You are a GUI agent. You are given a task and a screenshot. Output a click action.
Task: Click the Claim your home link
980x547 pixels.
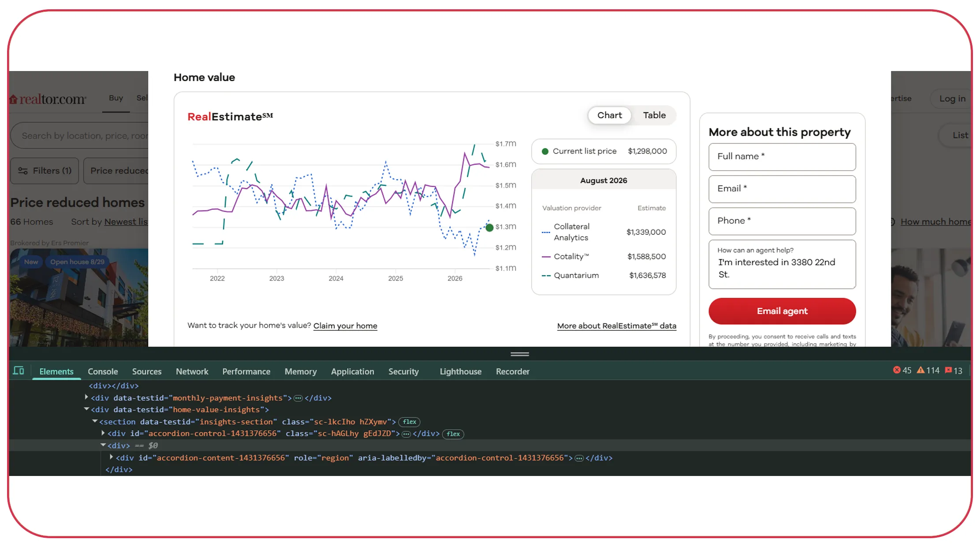tap(345, 326)
